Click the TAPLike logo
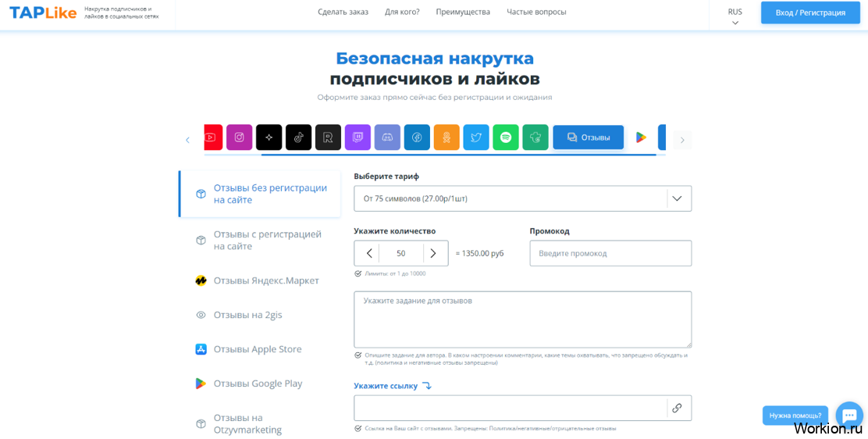This screenshot has height=439, width=868. click(43, 12)
